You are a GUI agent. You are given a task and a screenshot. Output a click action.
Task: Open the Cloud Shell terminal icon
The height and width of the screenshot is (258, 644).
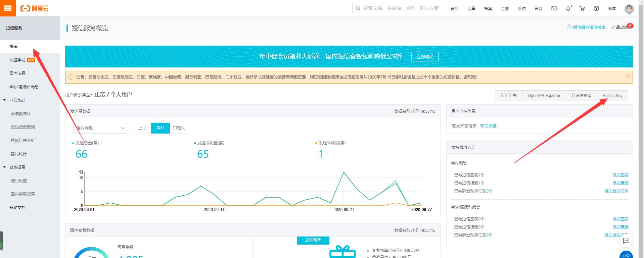tap(554, 8)
